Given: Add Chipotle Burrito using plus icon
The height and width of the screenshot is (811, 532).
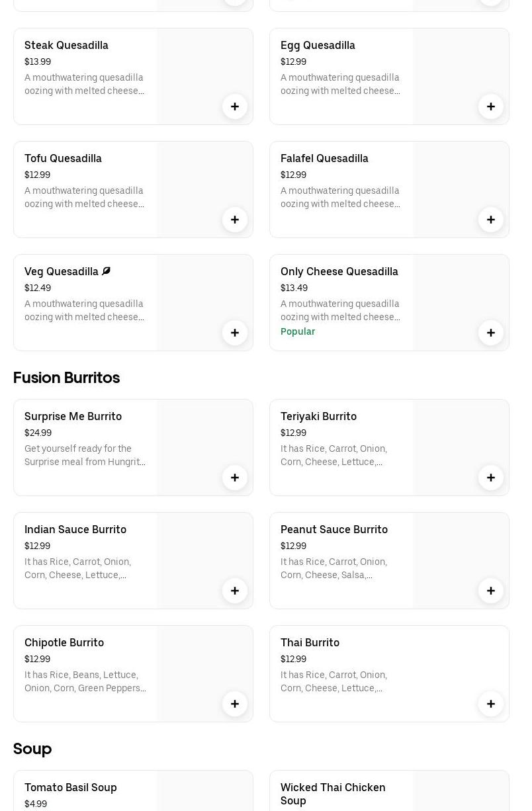Looking at the screenshot, I should point(235,704).
